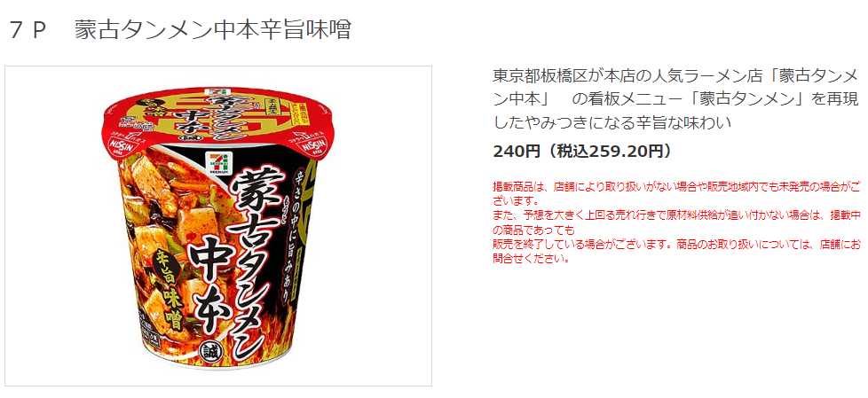868x398 pixels.
Task: Open the cup noodle product image
Action: pyautogui.click(x=218, y=225)
